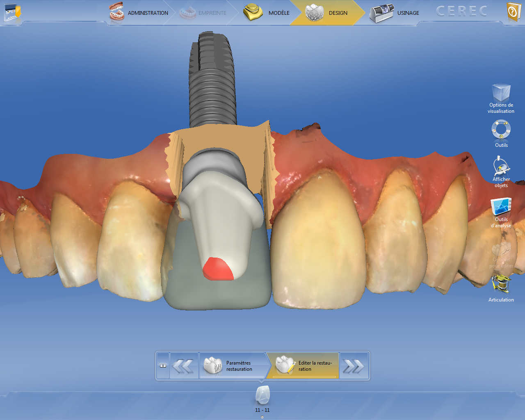The height and width of the screenshot is (420, 525).
Task: Open the system menu icon at top-left
Action: tap(12, 12)
